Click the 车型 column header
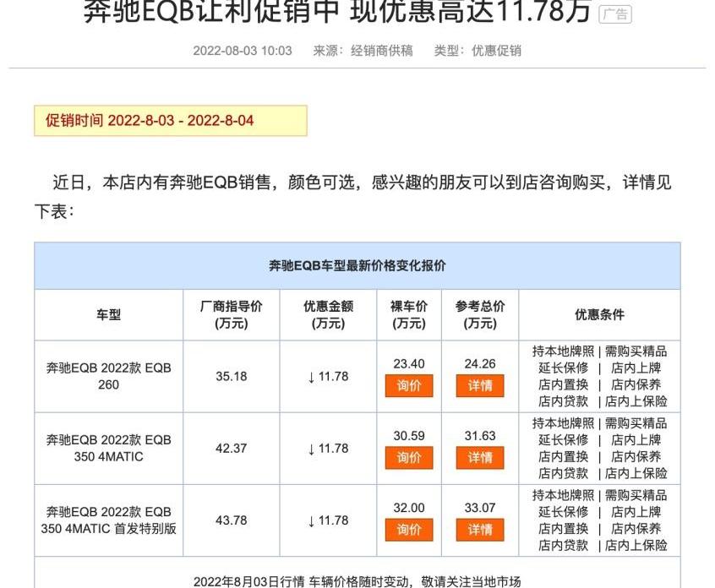 [108, 314]
